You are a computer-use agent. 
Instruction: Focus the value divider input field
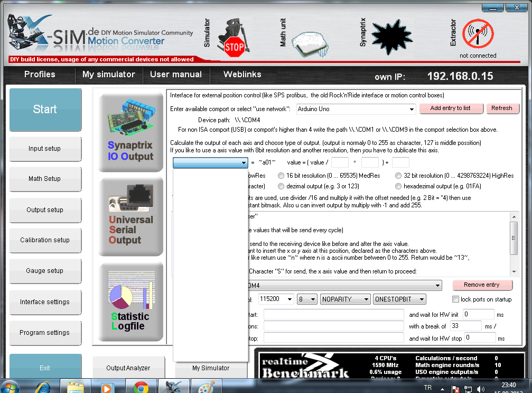(x=340, y=162)
